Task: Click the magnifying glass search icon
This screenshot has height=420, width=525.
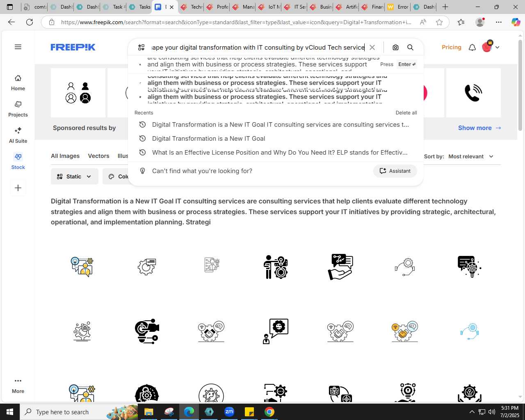Action: click(410, 47)
